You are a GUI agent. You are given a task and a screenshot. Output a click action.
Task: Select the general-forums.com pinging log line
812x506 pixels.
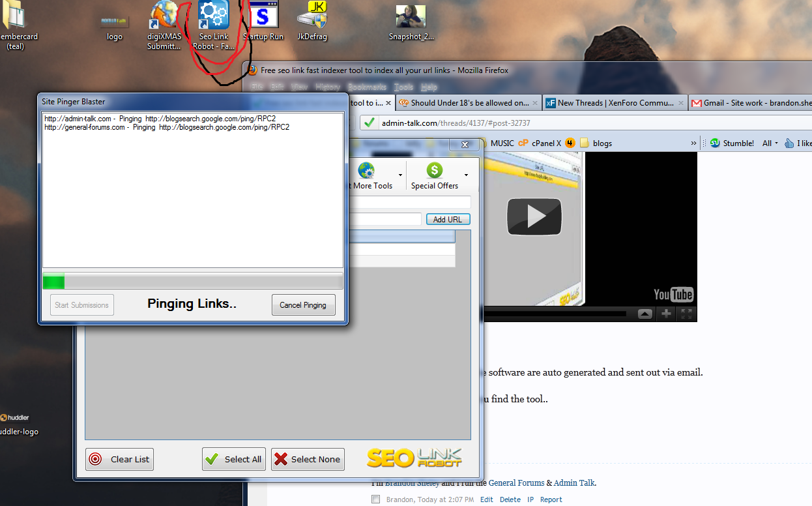pos(167,127)
